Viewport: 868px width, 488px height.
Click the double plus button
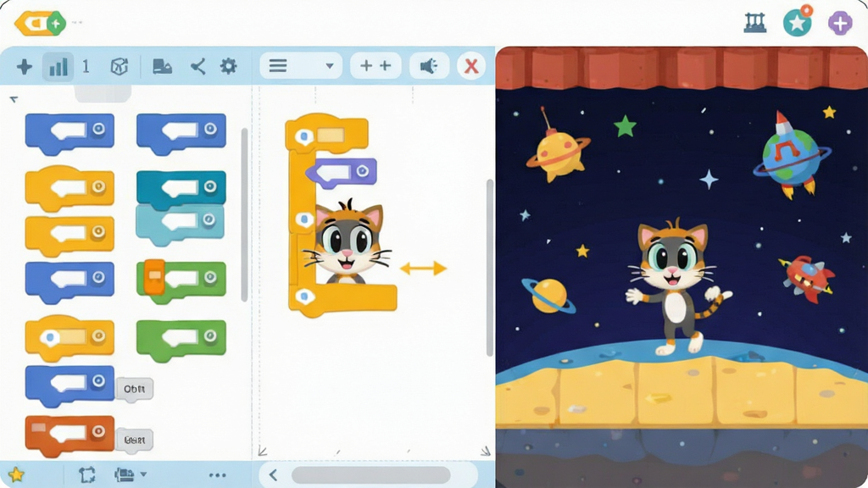coord(376,66)
